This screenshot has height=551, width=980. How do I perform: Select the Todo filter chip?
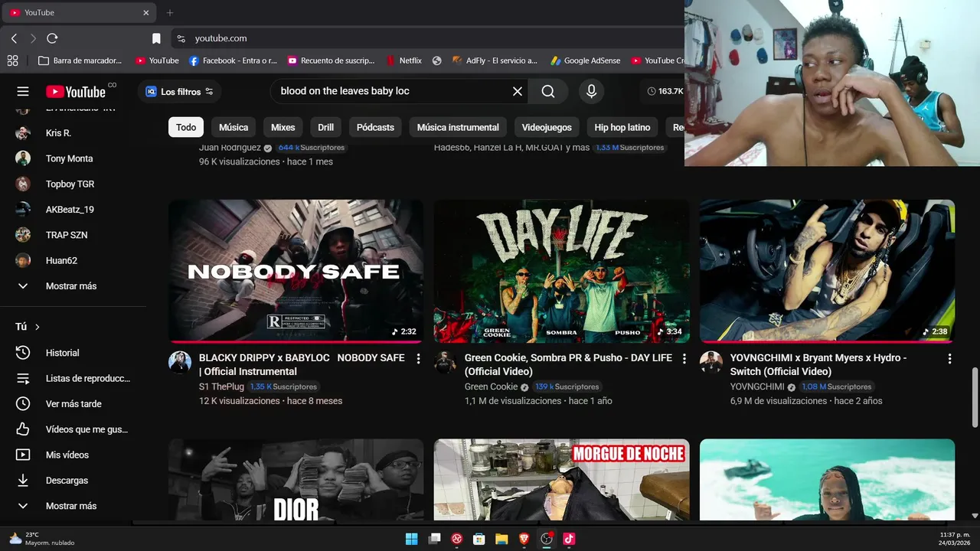[186, 127]
